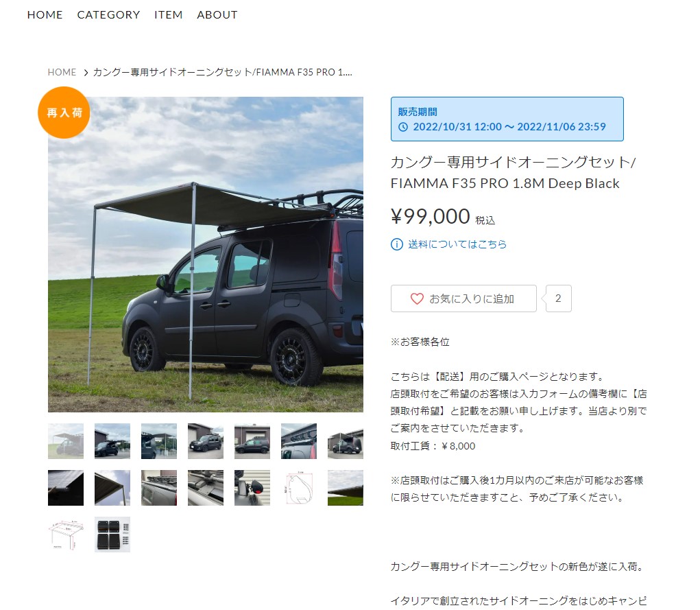Open 送料についてはこちら shipping info link
Screen dimensions: 700x610
tap(457, 244)
